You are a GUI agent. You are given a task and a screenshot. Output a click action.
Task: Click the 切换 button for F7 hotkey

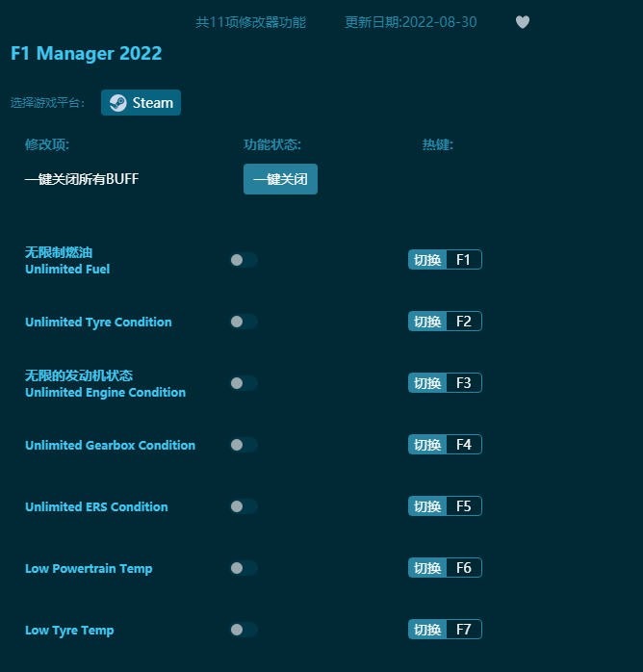[427, 630]
